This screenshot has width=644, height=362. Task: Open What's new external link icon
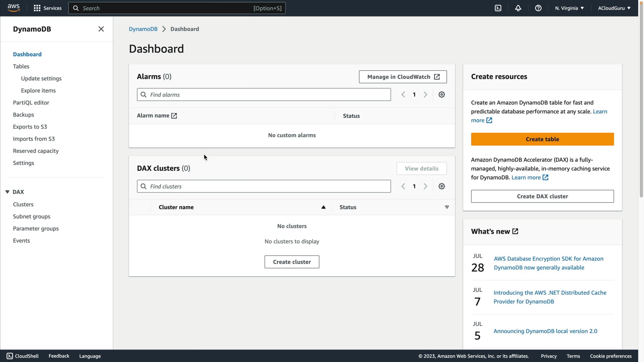(x=516, y=231)
